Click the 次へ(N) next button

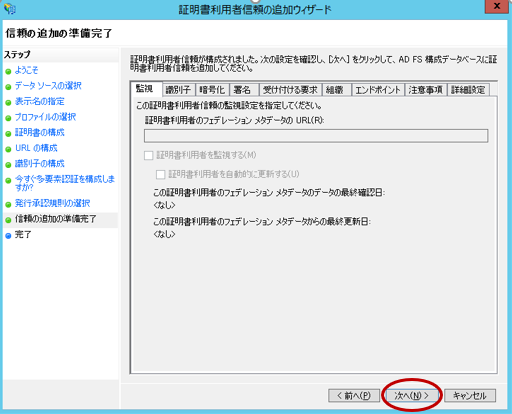412,396
